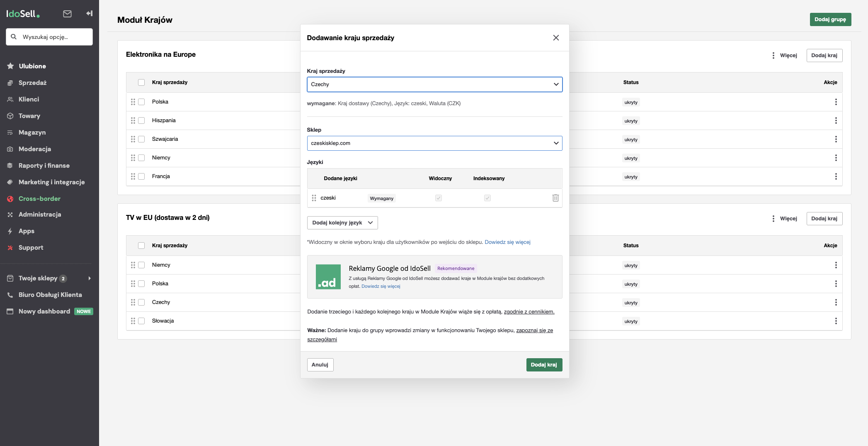This screenshot has width=868, height=446.
Task: Focus the Wyszukaj opcję search field
Action: (x=49, y=37)
